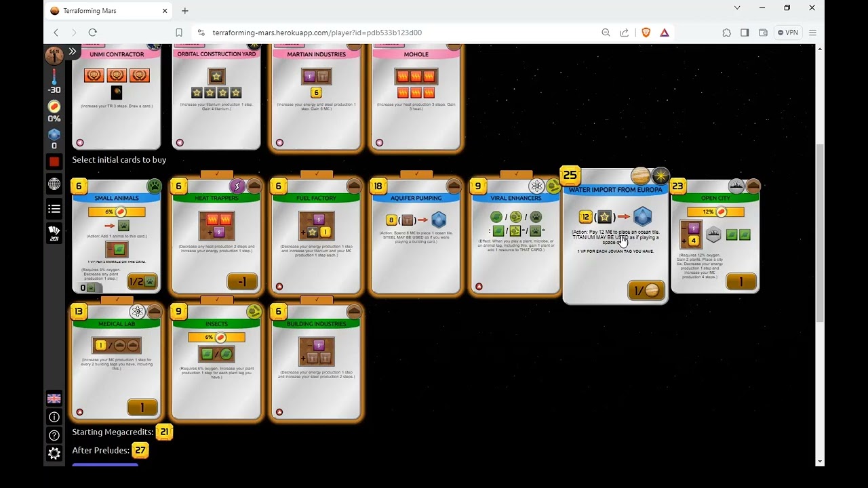The image size is (868, 488).
Task: Open the Mars board globe icon
Action: (54, 184)
